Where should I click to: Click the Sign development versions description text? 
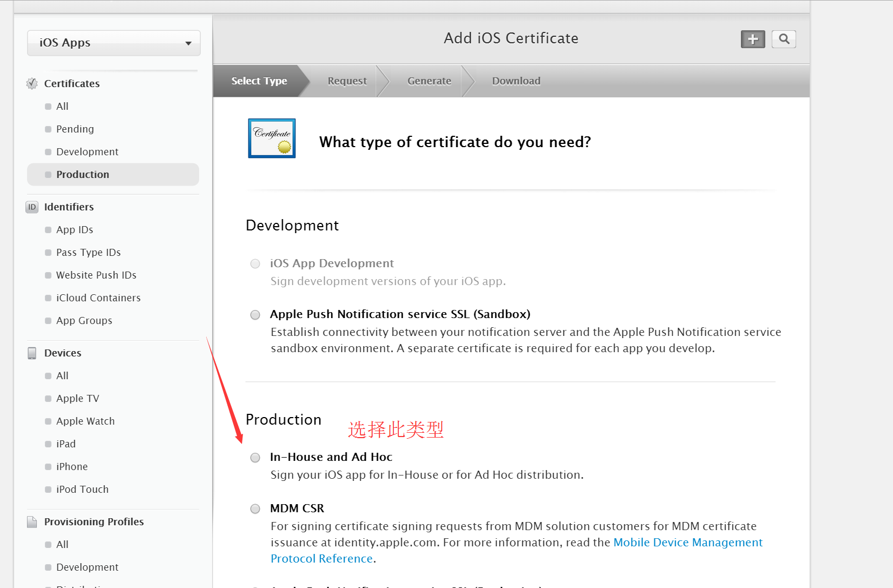click(388, 281)
